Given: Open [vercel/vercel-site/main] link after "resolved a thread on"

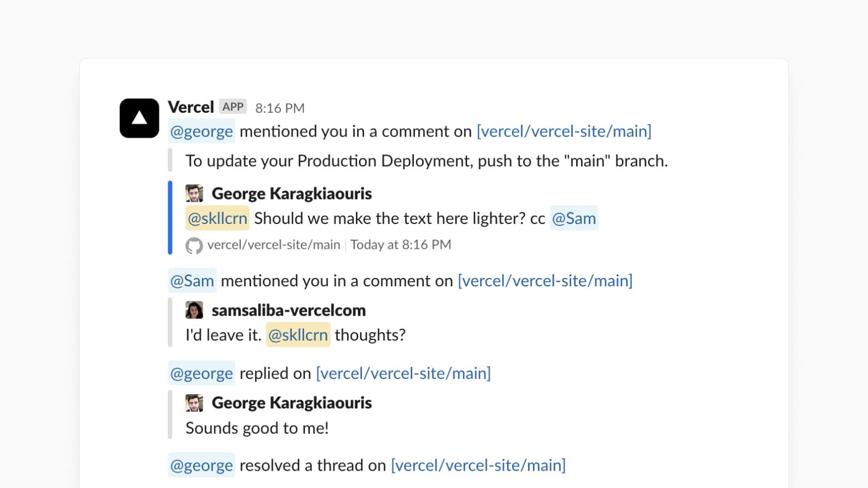Looking at the screenshot, I should [x=478, y=465].
